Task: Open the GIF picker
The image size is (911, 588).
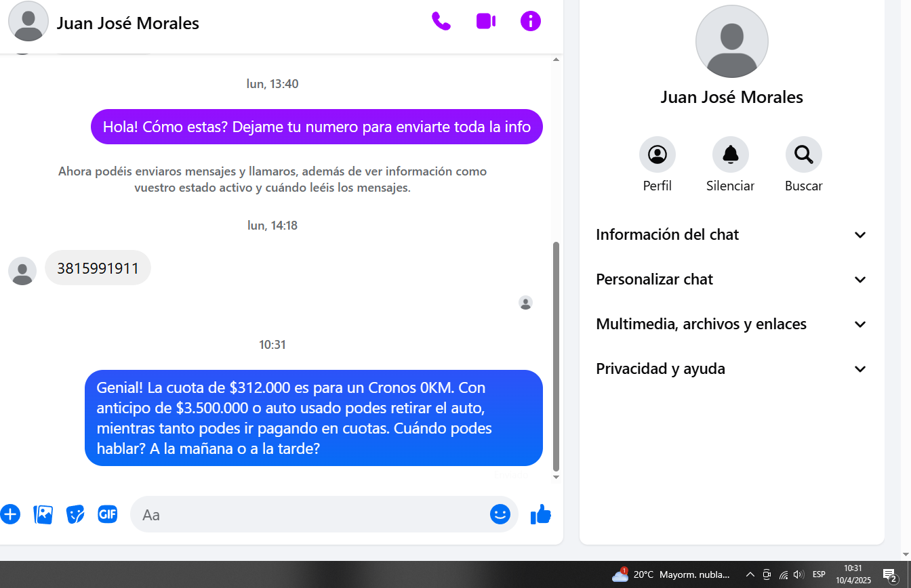Action: click(108, 514)
